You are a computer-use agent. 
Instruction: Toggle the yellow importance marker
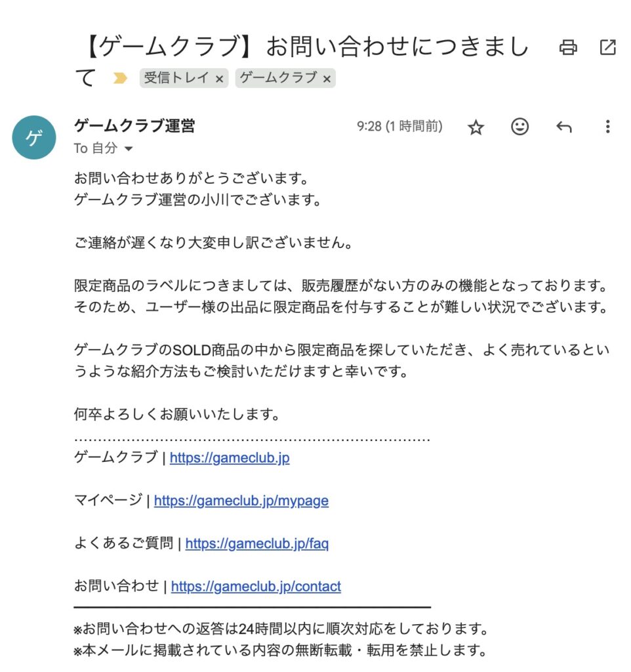pos(120,78)
